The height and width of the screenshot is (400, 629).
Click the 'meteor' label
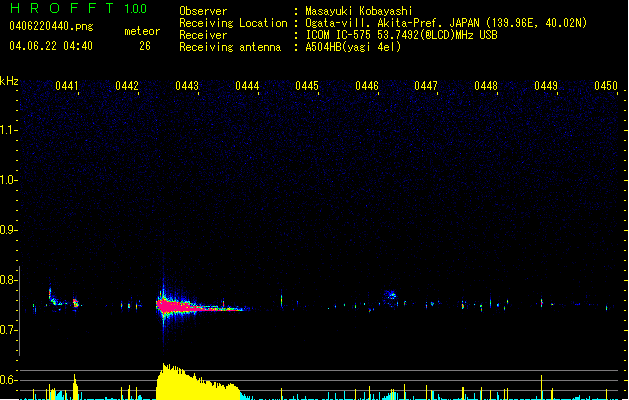point(142,31)
